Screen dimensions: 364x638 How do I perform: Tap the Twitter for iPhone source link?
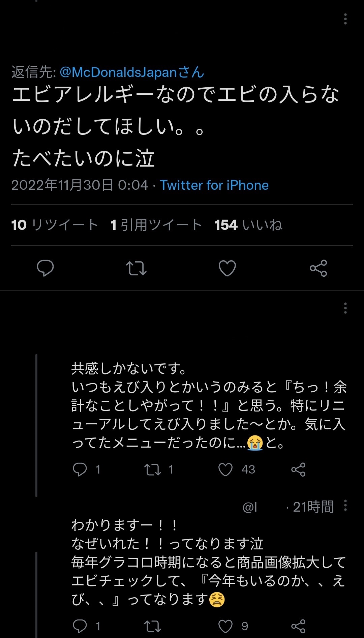pyautogui.click(x=214, y=185)
